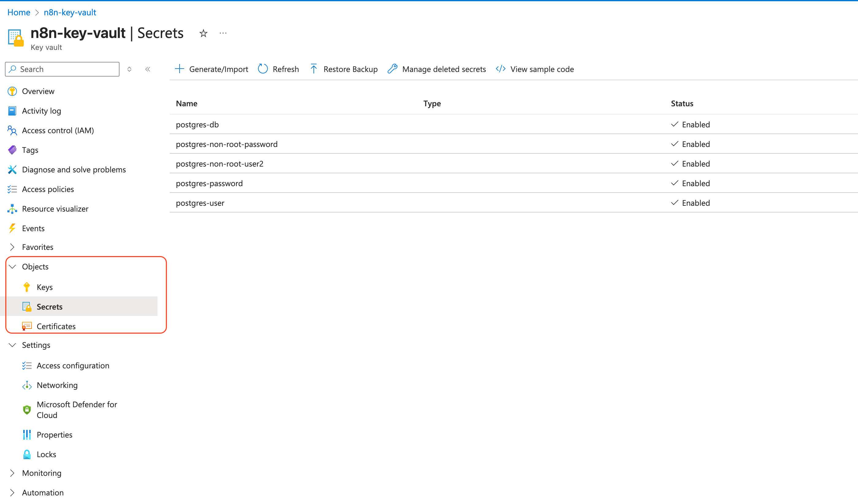Click the Refresh circular arrow icon
The height and width of the screenshot is (504, 858).
263,69
